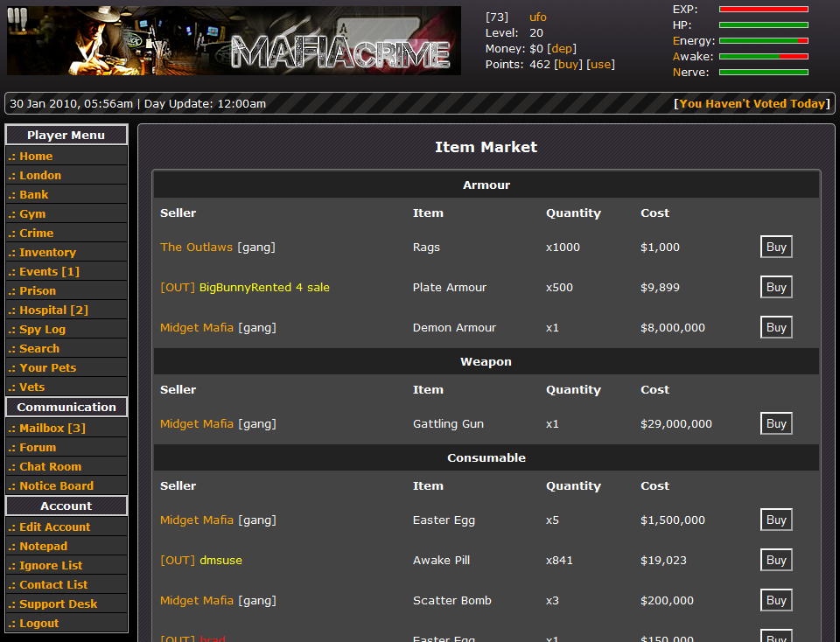
Task: Click the MafiaCrime banner logo
Action: coord(234,41)
